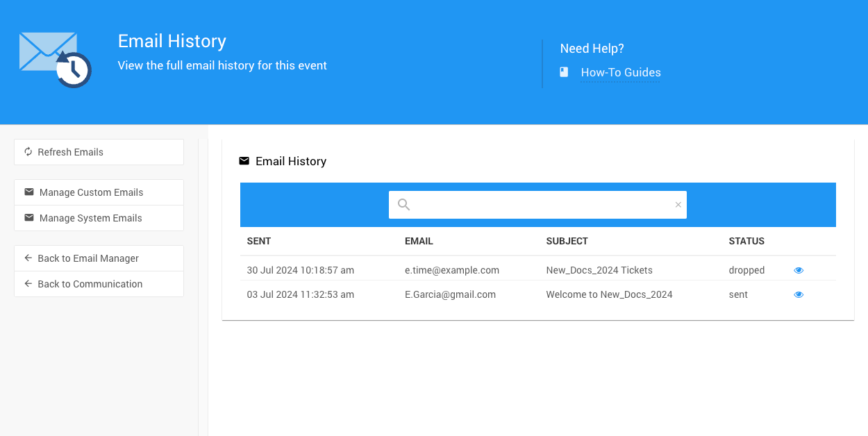The width and height of the screenshot is (868, 436).
Task: Sort by the EMAIL column header
Action: coord(419,241)
